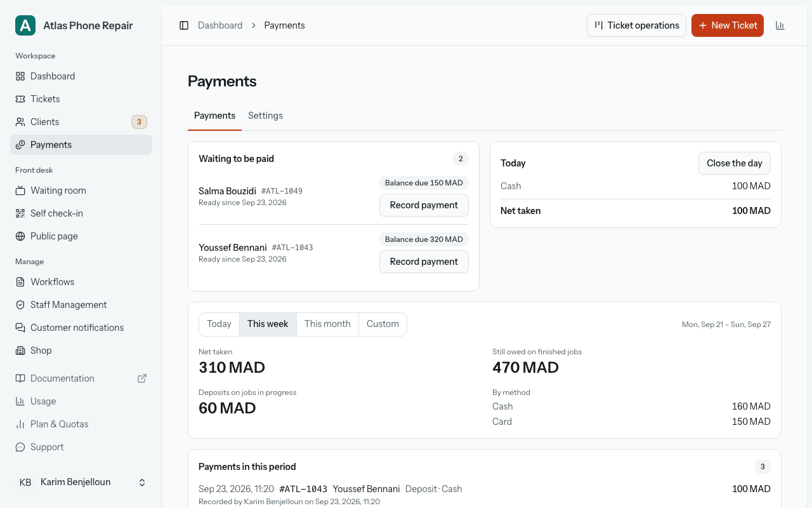Record payment for Youssef Bennani

(424, 262)
